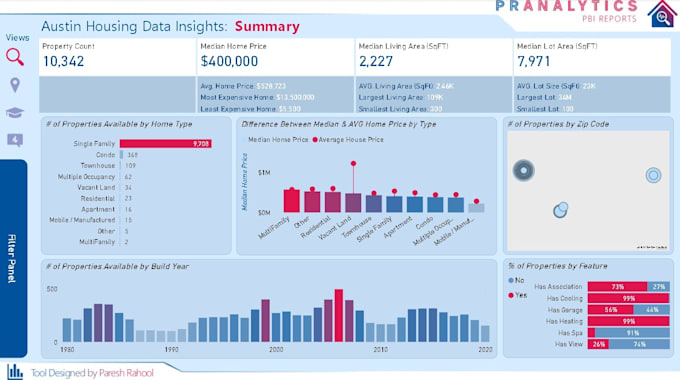This screenshot has height=380, width=680.
Task: Click the Median Living Area value 2,227
Action: point(376,62)
